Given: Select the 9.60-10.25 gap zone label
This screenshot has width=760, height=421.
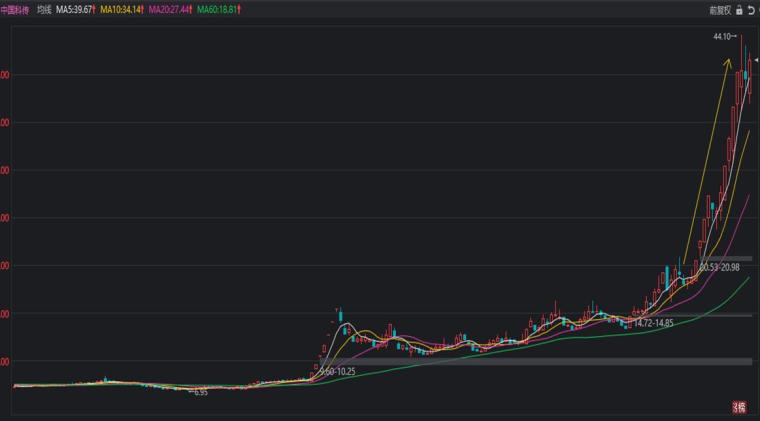Looking at the screenshot, I should click(x=337, y=371).
